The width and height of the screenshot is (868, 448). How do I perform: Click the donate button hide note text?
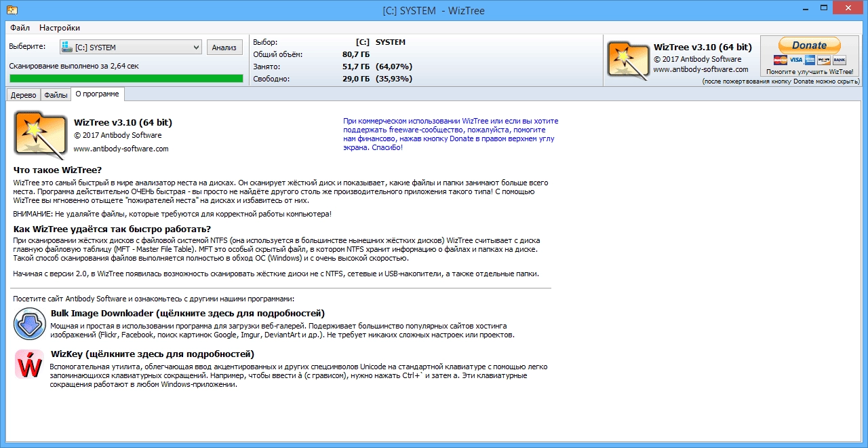(x=781, y=81)
